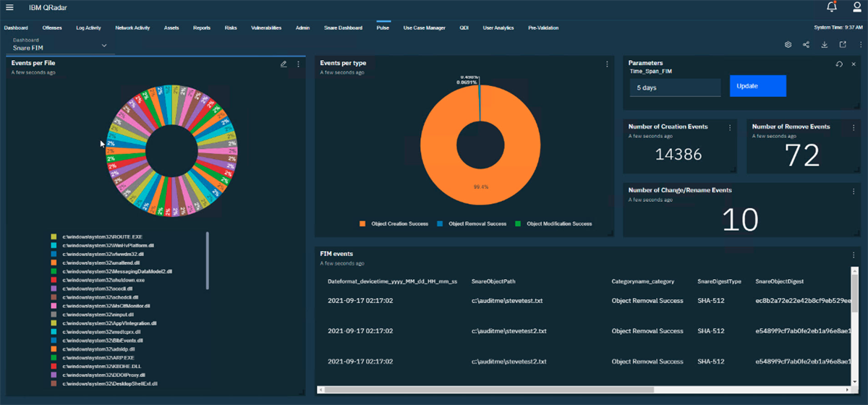The image size is (868, 405).
Task: Click the ROUTE.EXE legend color swatch
Action: [54, 236]
